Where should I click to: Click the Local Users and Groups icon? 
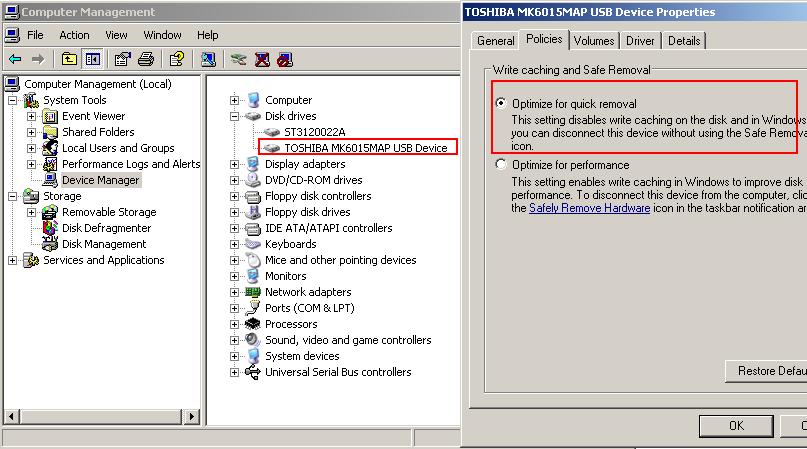(50, 148)
